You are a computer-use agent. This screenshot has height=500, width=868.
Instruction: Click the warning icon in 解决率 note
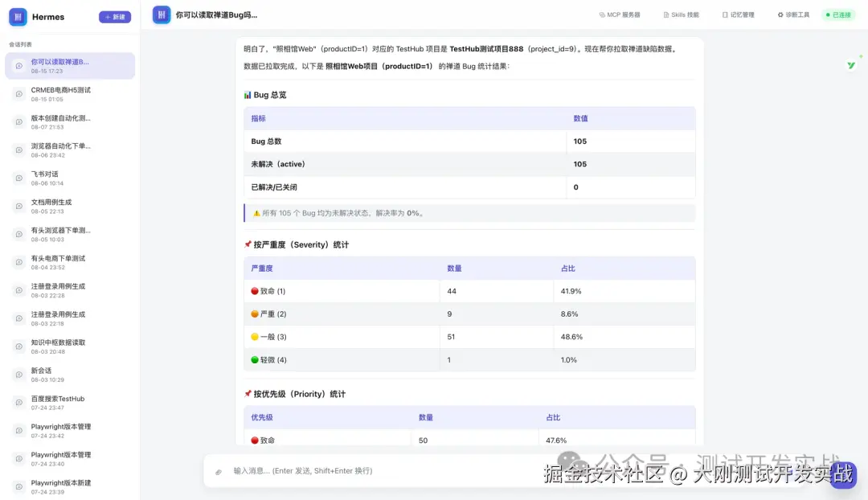pyautogui.click(x=256, y=213)
